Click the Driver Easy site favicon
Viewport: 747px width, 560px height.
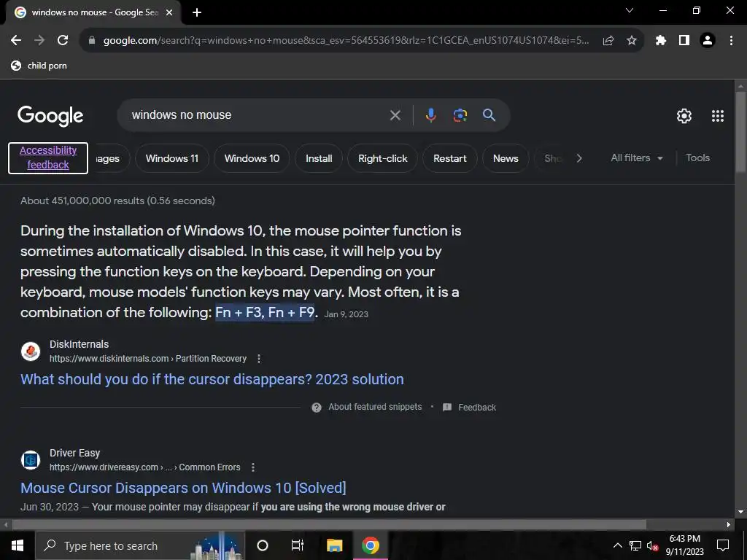31,460
